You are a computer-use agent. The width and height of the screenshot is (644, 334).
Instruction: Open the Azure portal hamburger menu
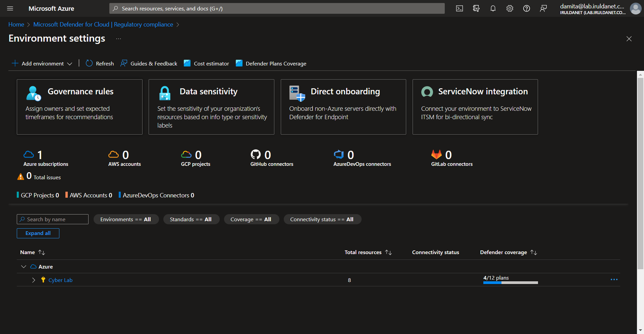[x=10, y=8]
